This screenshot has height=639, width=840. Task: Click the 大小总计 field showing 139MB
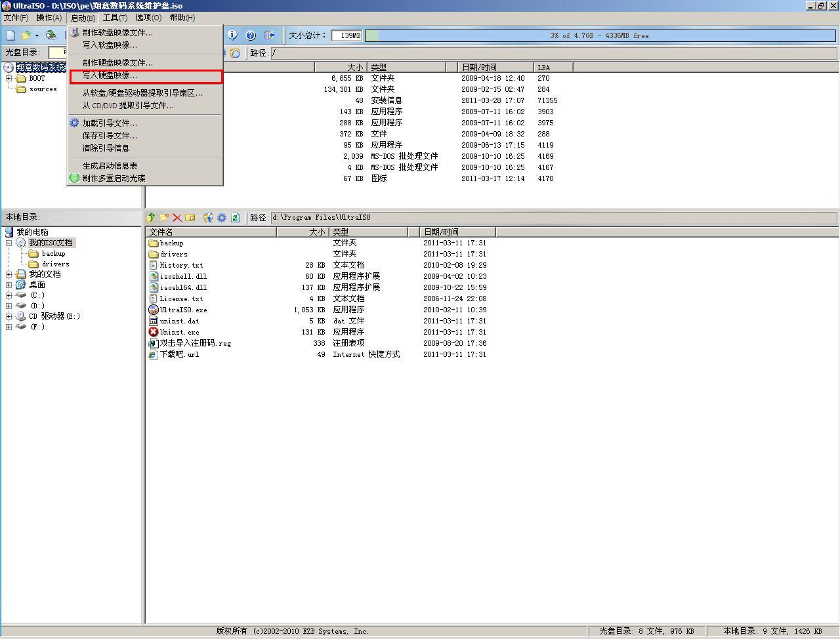(346, 35)
